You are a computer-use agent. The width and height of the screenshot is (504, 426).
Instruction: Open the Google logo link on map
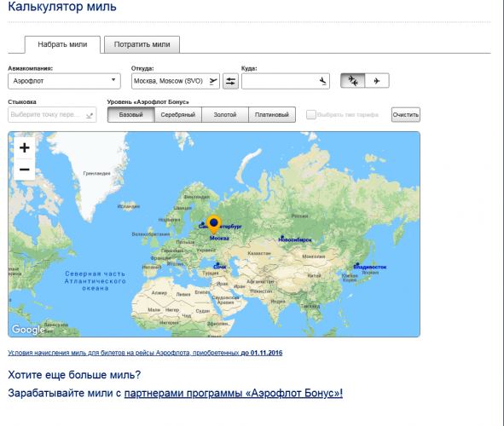point(28,330)
